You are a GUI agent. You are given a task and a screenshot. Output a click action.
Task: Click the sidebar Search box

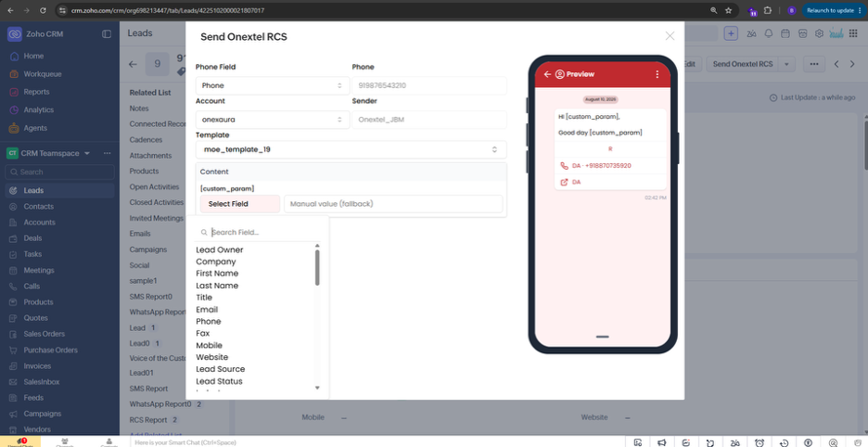[59, 172]
